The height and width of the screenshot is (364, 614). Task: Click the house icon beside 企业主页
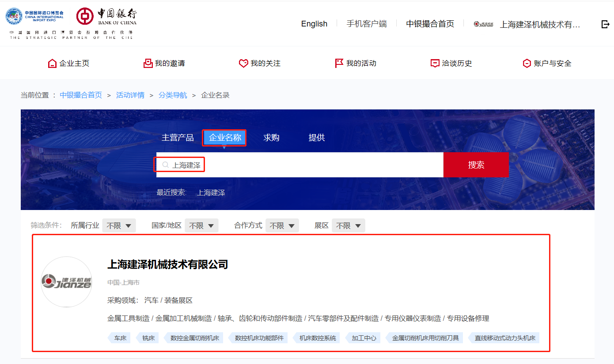click(x=52, y=64)
